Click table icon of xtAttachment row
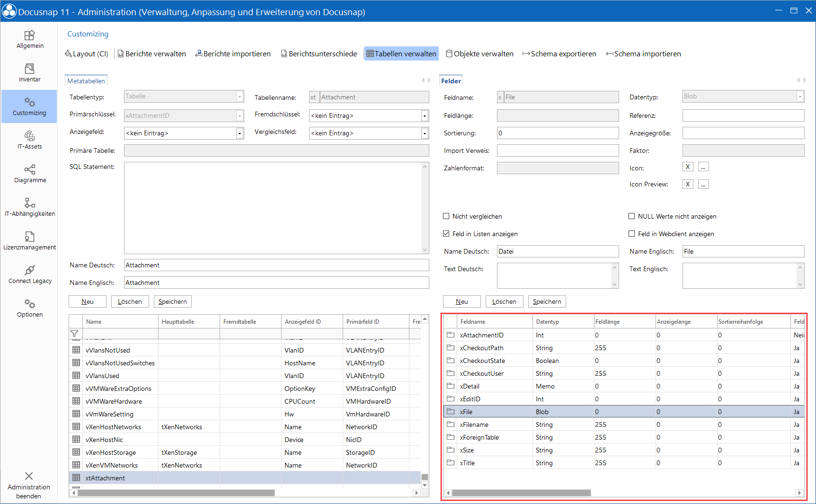The height and width of the screenshot is (504, 816). click(76, 477)
